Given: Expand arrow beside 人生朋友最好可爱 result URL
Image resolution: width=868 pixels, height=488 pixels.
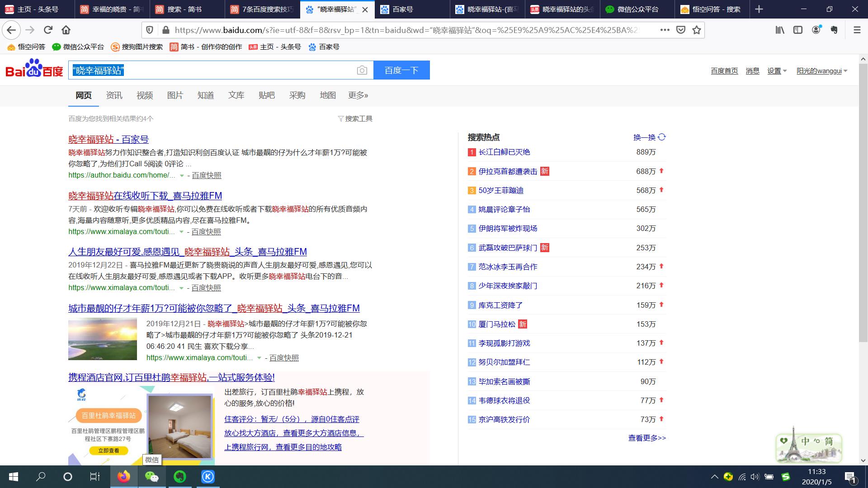Looking at the screenshot, I should [x=181, y=288].
